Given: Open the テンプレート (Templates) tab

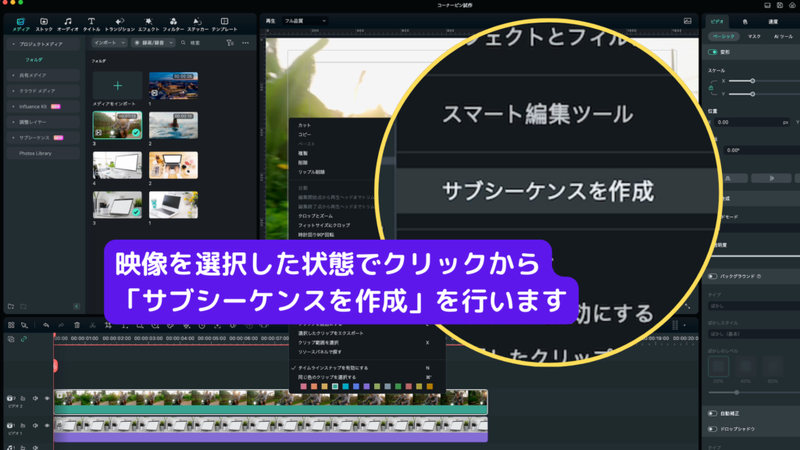Looking at the screenshot, I should [x=224, y=24].
